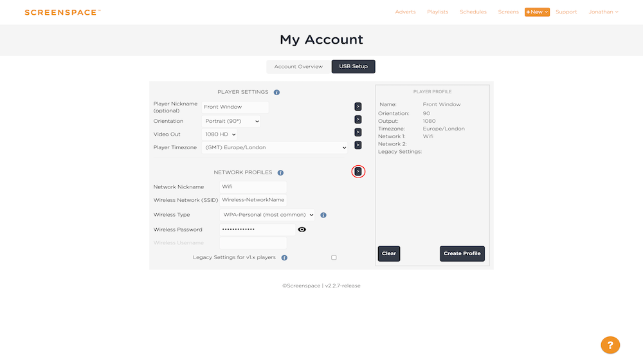The width and height of the screenshot is (643, 364).
Task: Click the circled arrow beside Network Profiles
Action: [x=358, y=172]
